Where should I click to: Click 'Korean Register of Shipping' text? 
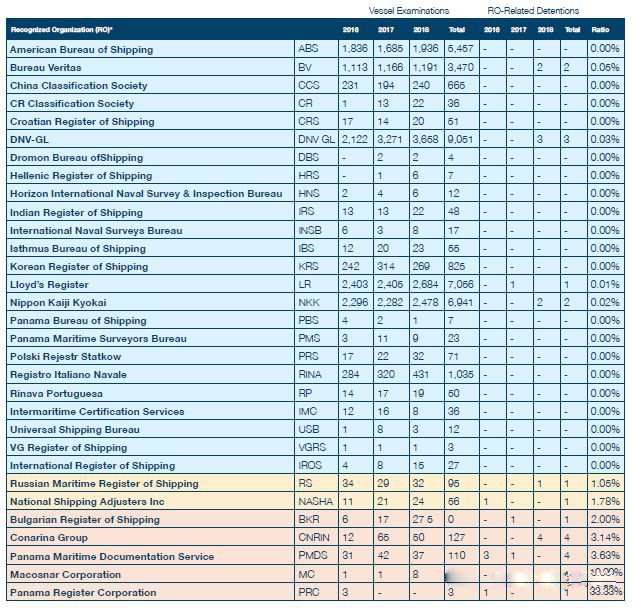(x=79, y=266)
